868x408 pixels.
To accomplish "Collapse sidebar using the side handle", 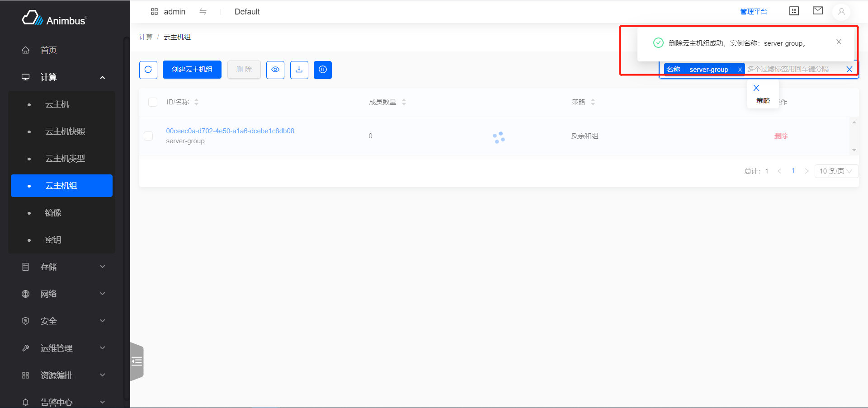I will pos(137,361).
